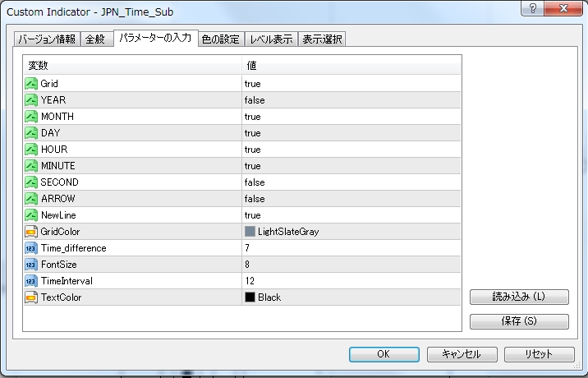Click the 変数 column header
This screenshot has height=378, width=588.
tap(132, 65)
